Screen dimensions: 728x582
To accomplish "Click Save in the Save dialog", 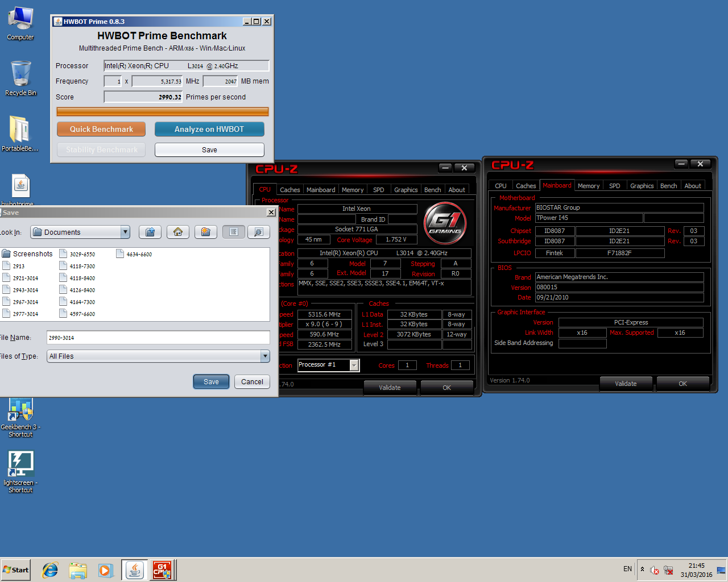I will [x=211, y=382].
